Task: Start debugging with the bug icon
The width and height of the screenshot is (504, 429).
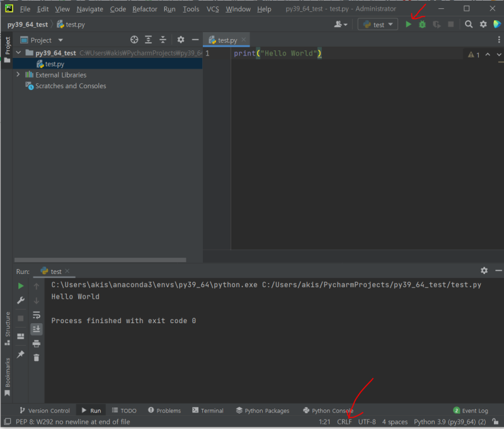Action: [421, 24]
